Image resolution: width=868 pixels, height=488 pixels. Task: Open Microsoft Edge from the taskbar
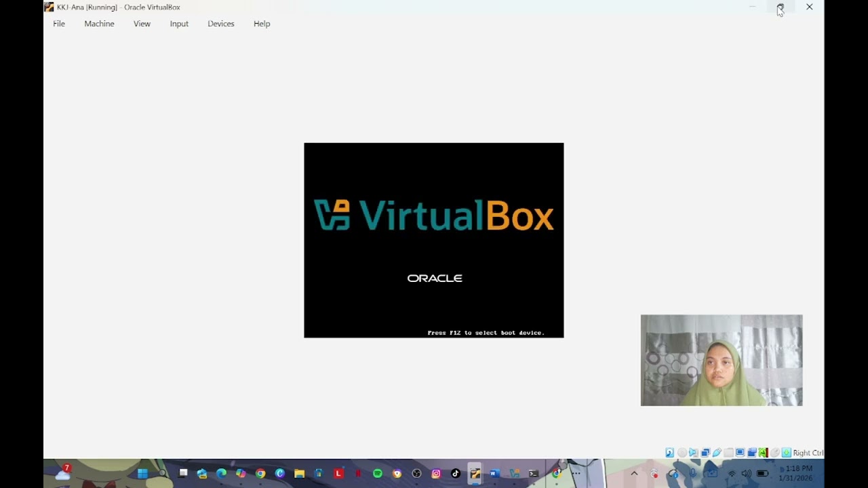click(x=221, y=474)
